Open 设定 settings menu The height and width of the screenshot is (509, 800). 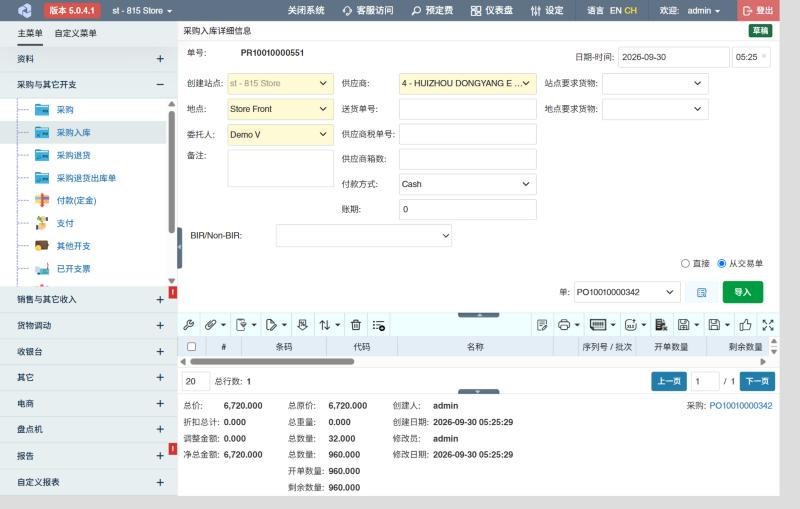[547, 10]
